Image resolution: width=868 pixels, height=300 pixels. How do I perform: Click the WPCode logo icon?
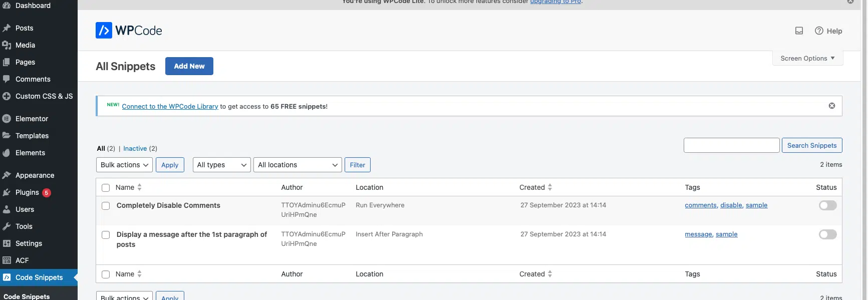pos(104,31)
